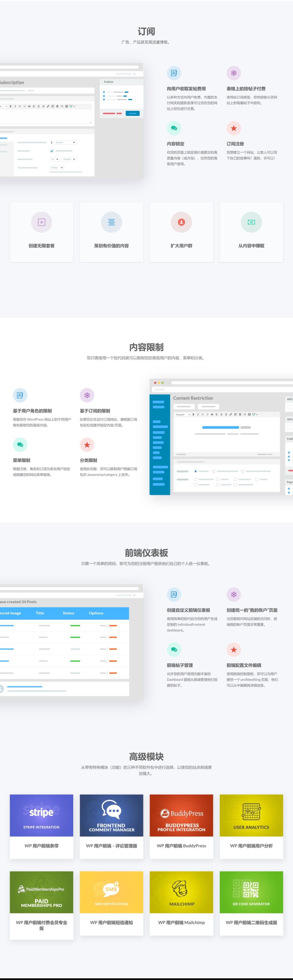
Task: Open the Stripe Integration module thumbnail
Action: click(x=42, y=815)
